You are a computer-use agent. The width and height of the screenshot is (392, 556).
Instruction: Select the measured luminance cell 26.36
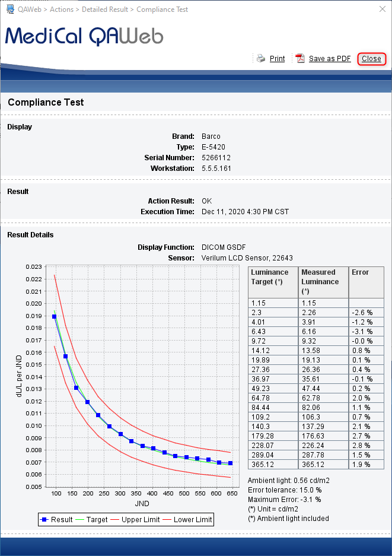324,370
